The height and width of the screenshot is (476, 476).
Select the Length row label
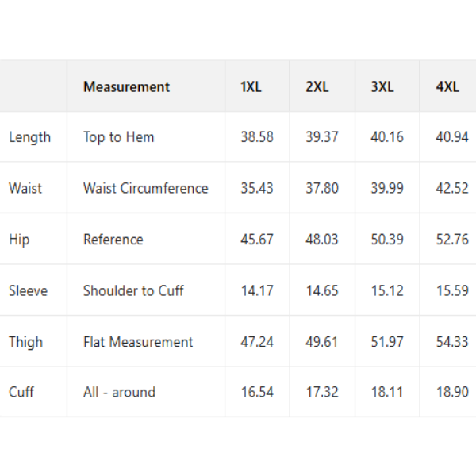[x=29, y=137]
